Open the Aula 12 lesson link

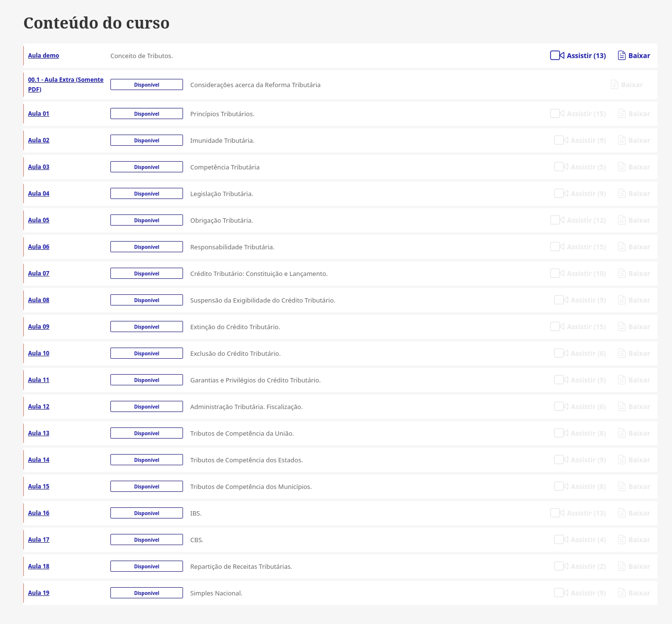pyautogui.click(x=39, y=407)
